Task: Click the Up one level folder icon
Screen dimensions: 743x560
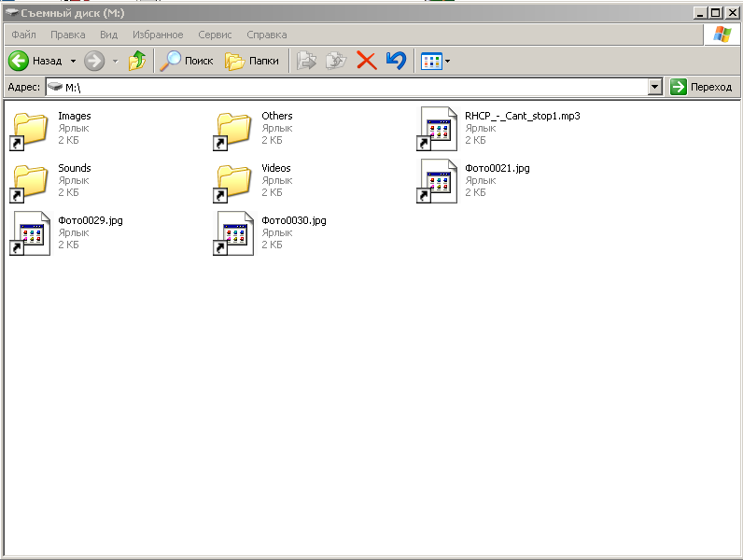Action: pos(137,61)
